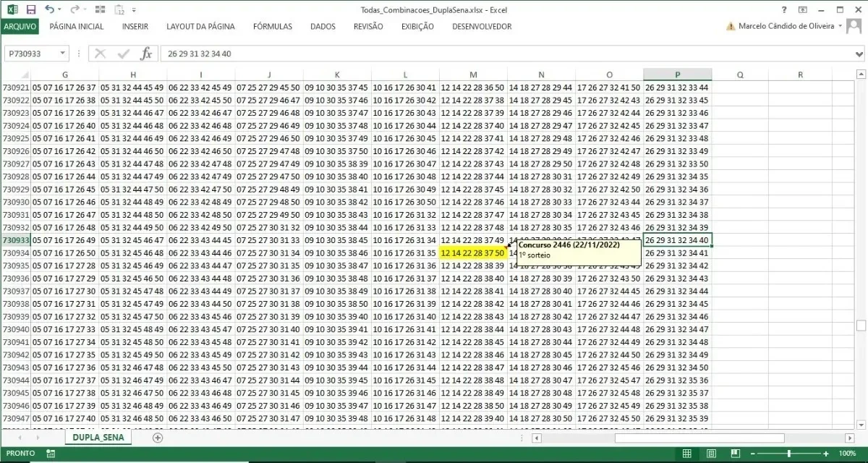This screenshot has height=463, width=868.
Task: Click the zoom slider handle
Action: click(788, 454)
